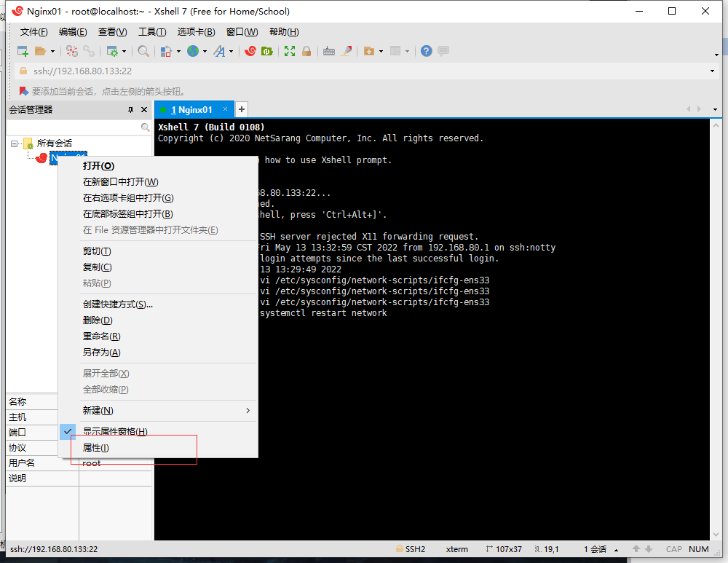Open the dropdown beside new-folder icon
The image size is (728, 563).
[381, 51]
